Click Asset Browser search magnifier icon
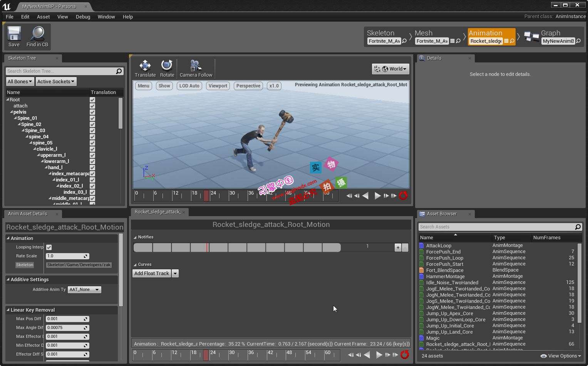This screenshot has width=588, height=366. 578,227
